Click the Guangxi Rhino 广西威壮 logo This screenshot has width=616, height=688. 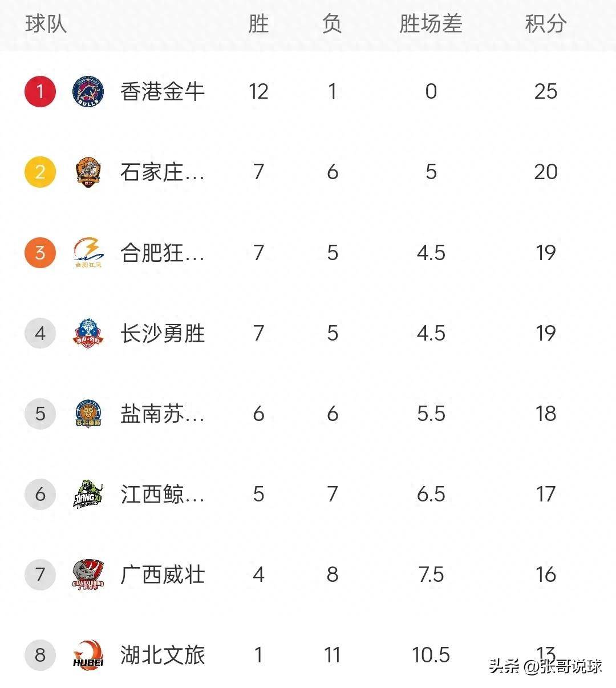[x=88, y=574]
